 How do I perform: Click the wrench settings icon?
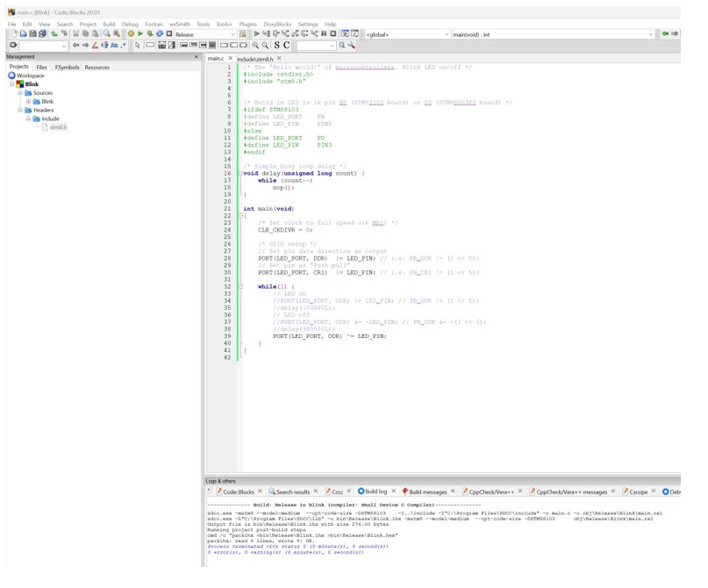click(351, 45)
